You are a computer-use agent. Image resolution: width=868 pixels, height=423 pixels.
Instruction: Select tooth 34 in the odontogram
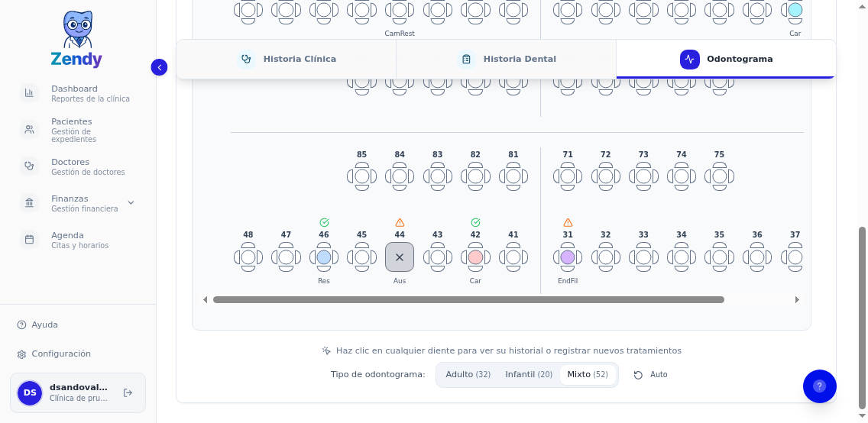(682, 257)
